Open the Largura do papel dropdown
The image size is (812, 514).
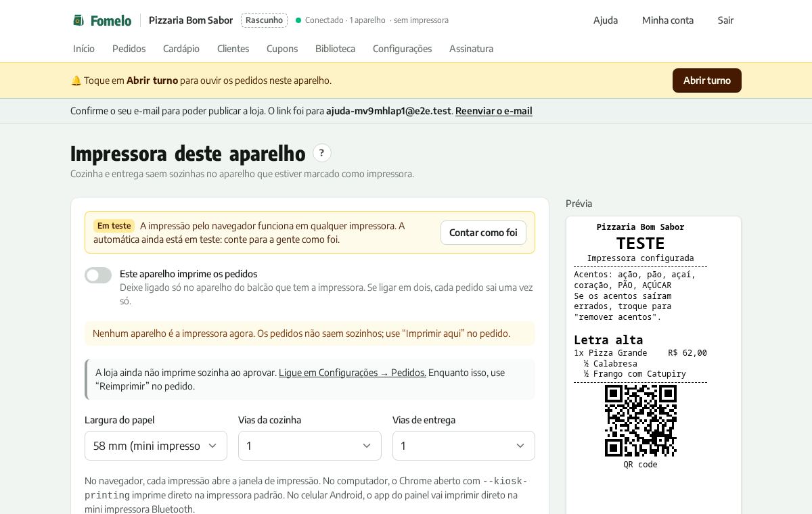pyautogui.click(x=156, y=446)
